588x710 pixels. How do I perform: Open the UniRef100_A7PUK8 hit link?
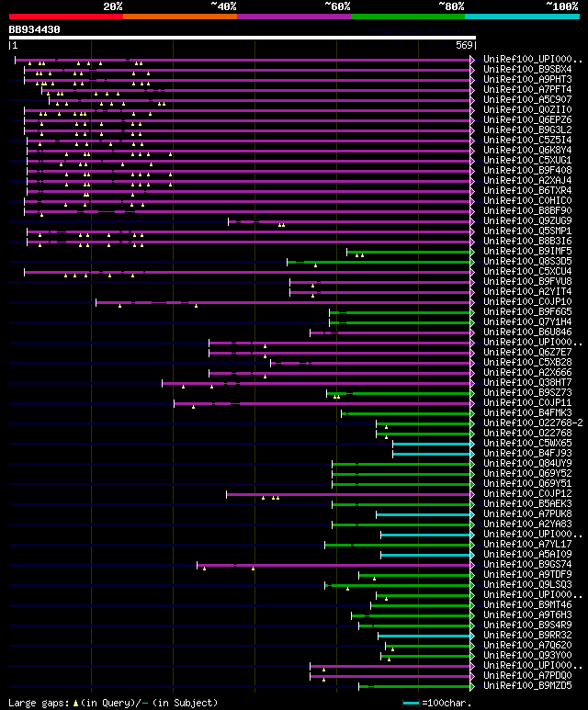pyautogui.click(x=527, y=514)
